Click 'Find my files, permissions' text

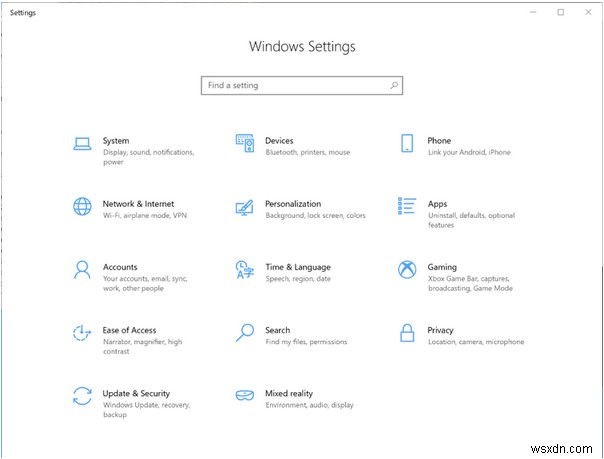click(x=306, y=342)
